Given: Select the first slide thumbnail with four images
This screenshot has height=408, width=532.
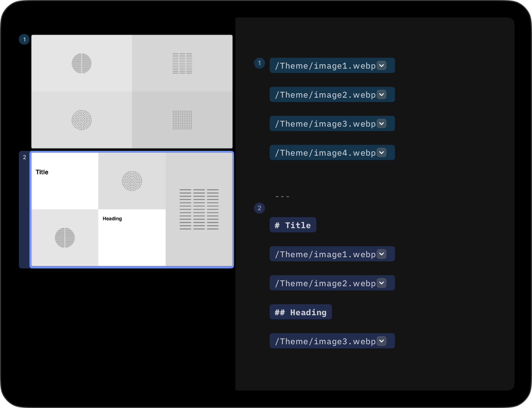Looking at the screenshot, I should [132, 92].
